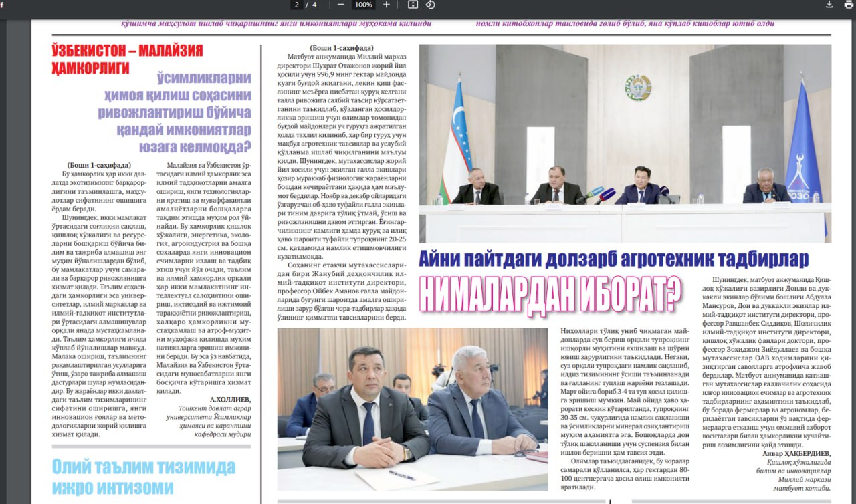Click the zoom out minus button
Viewport: 856px width, 504px height.
[x=341, y=5]
